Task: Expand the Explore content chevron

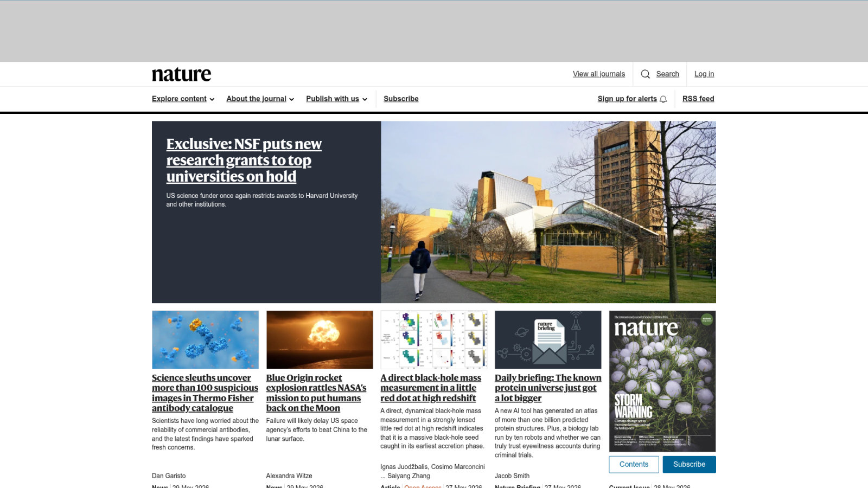Action: pyautogui.click(x=212, y=99)
